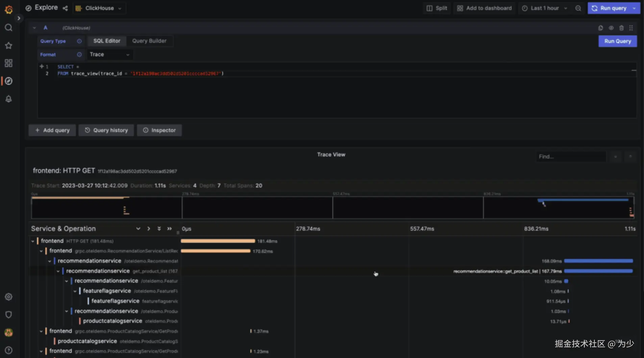Screen dimensions: 644x358
Task: Collapse the query A row
Action: pos(34,28)
